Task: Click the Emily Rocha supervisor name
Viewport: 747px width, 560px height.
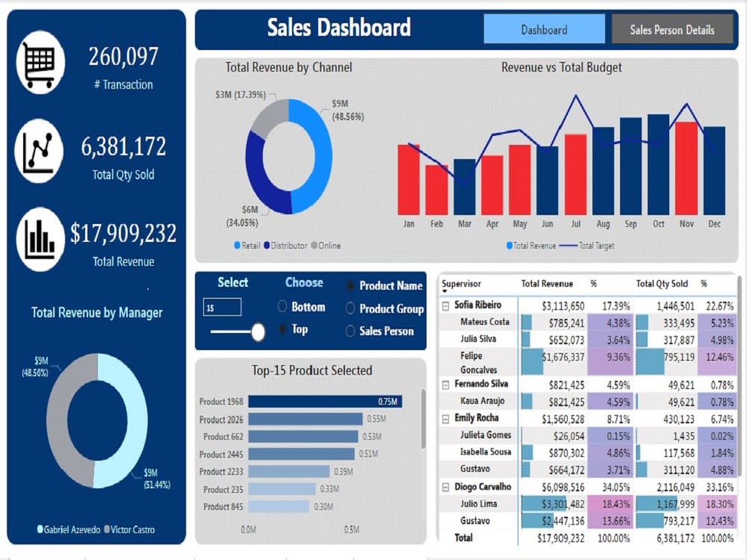Action: pyautogui.click(x=477, y=419)
